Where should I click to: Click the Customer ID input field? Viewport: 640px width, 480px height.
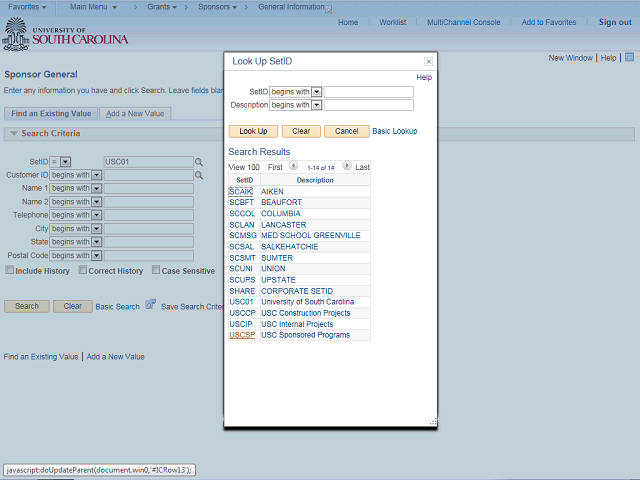[149, 175]
